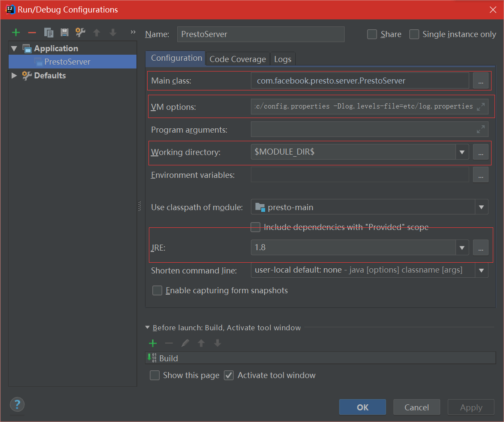Expand the Defaults tree node

[x=14, y=76]
